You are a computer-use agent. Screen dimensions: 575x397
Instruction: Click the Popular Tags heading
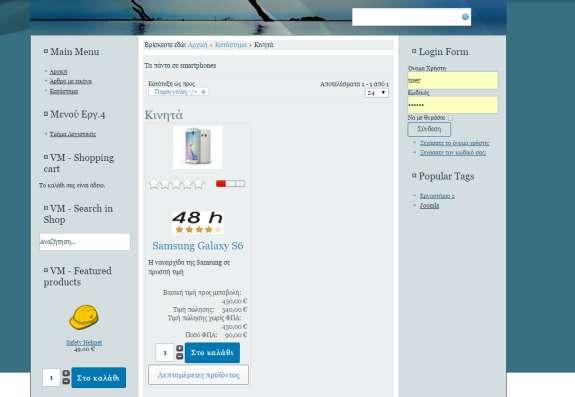(446, 176)
